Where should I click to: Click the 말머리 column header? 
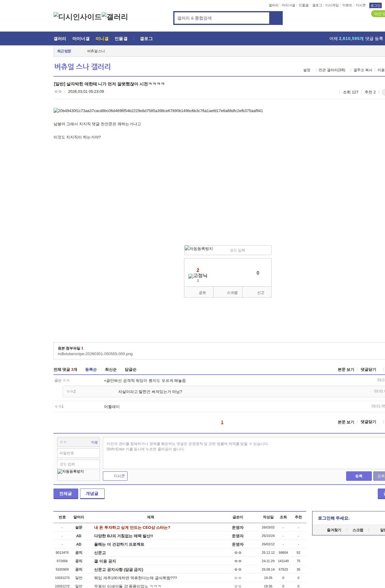pyautogui.click(x=79, y=517)
